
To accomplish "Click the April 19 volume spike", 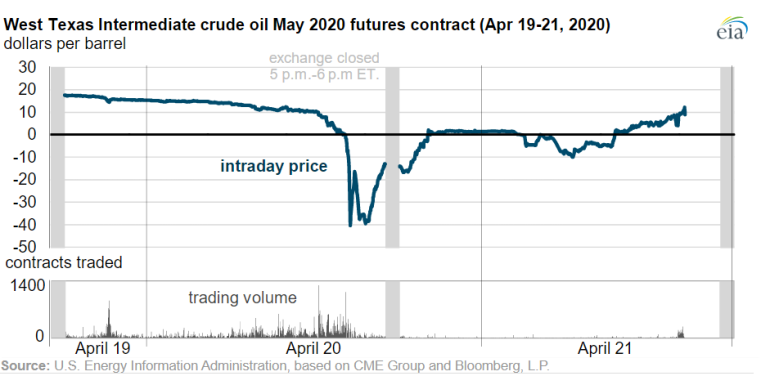I will (x=109, y=319).
